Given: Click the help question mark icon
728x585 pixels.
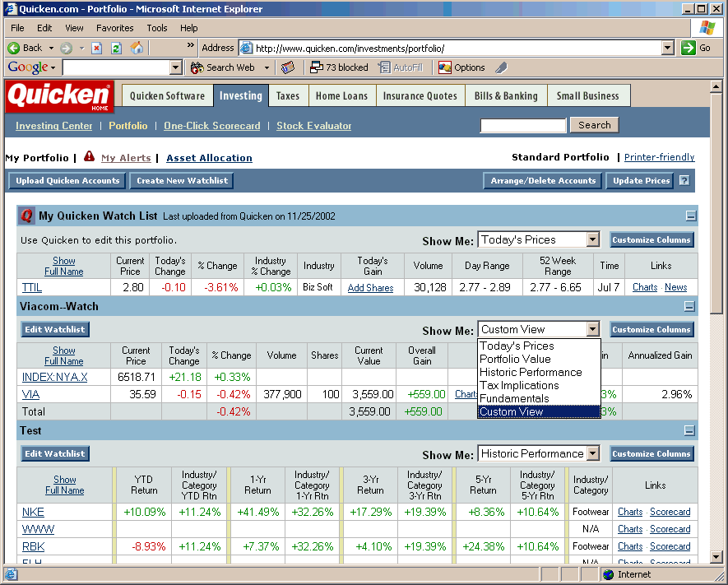Looking at the screenshot, I should [684, 181].
